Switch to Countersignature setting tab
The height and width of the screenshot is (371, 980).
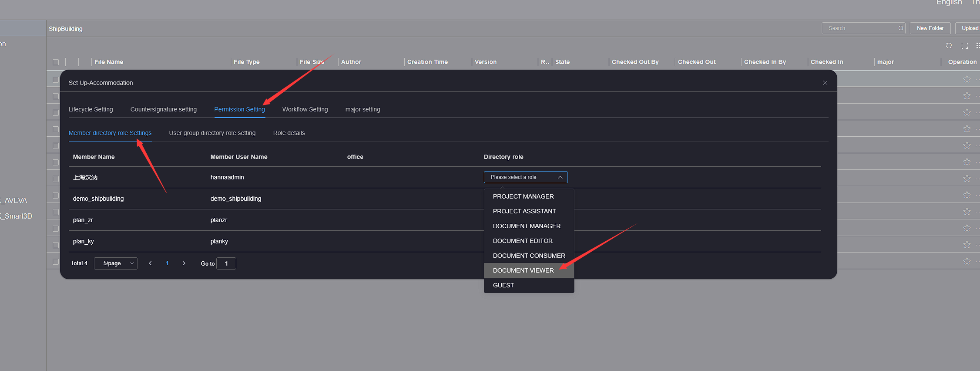(x=164, y=109)
